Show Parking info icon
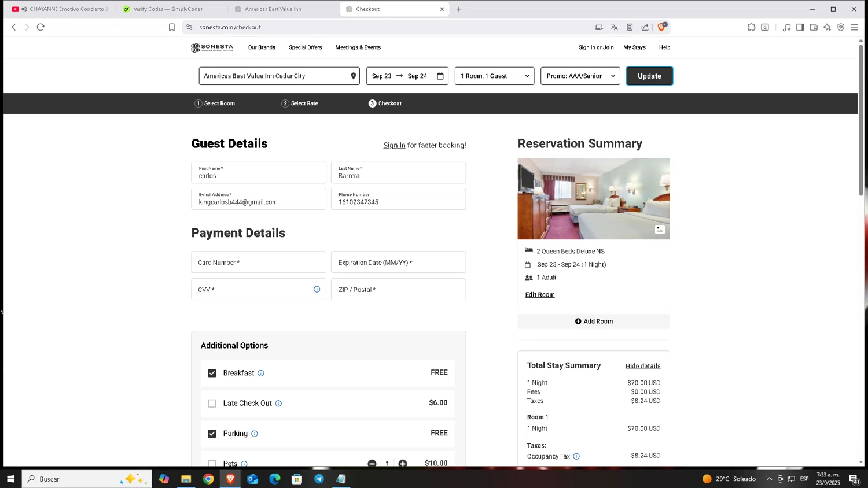This screenshot has width=868, height=488. coord(255,434)
